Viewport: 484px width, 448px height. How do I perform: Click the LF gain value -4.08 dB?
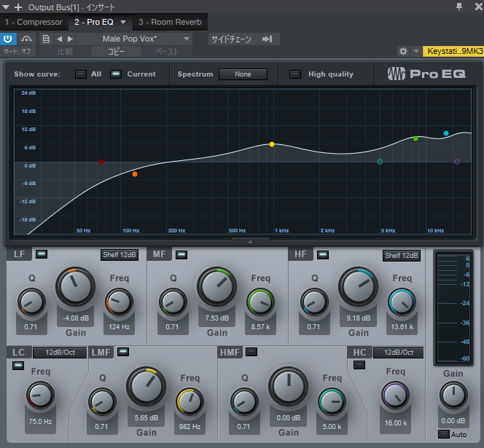click(x=76, y=318)
